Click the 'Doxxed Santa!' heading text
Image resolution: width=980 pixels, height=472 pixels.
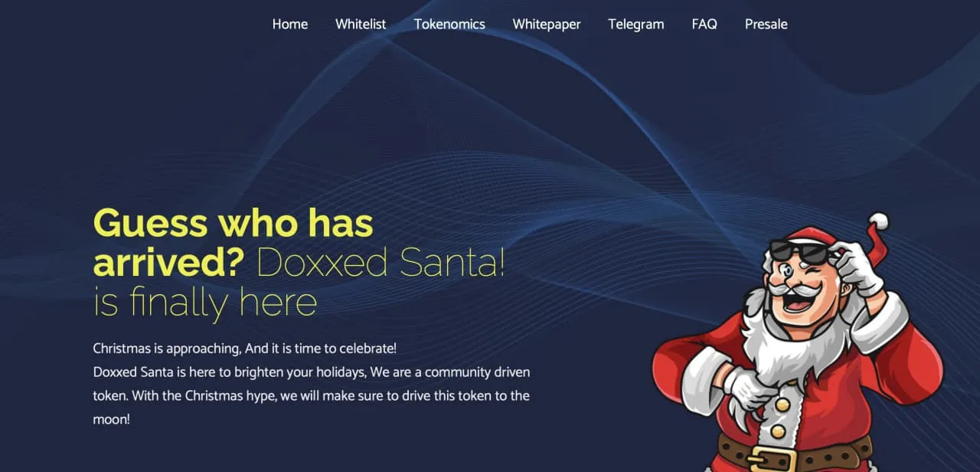381,263
